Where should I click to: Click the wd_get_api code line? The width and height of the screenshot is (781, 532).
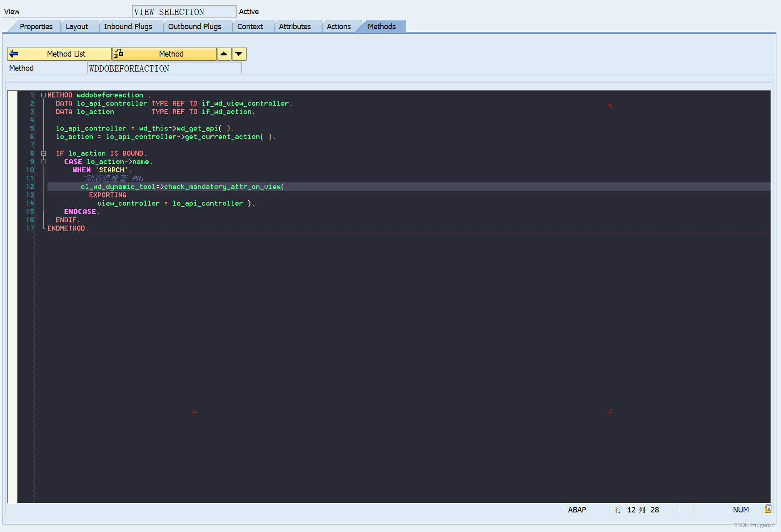[x=145, y=128]
